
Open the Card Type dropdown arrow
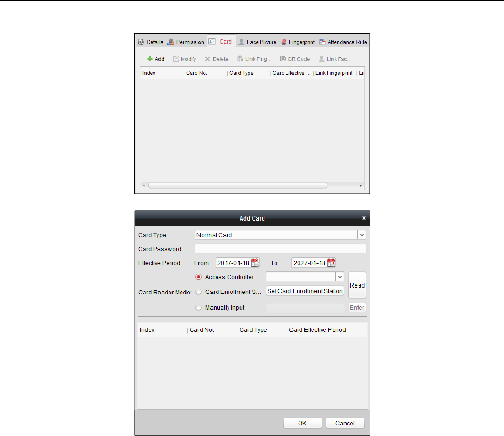[362, 235]
